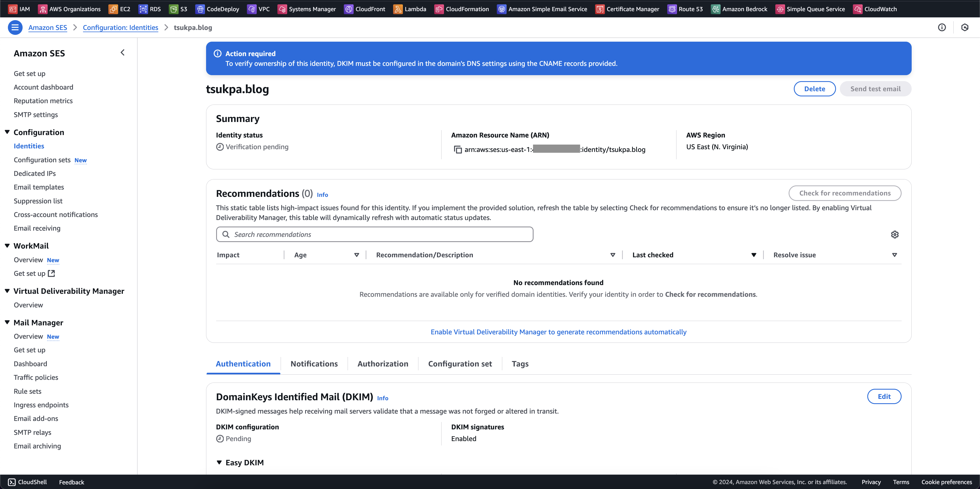The image size is (980, 489).
Task: Collapse the Configuration section in sidebar
Action: click(x=7, y=132)
